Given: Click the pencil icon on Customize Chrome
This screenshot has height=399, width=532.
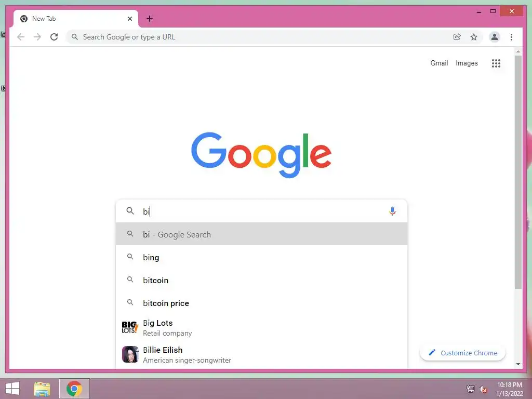Looking at the screenshot, I should pos(432,353).
